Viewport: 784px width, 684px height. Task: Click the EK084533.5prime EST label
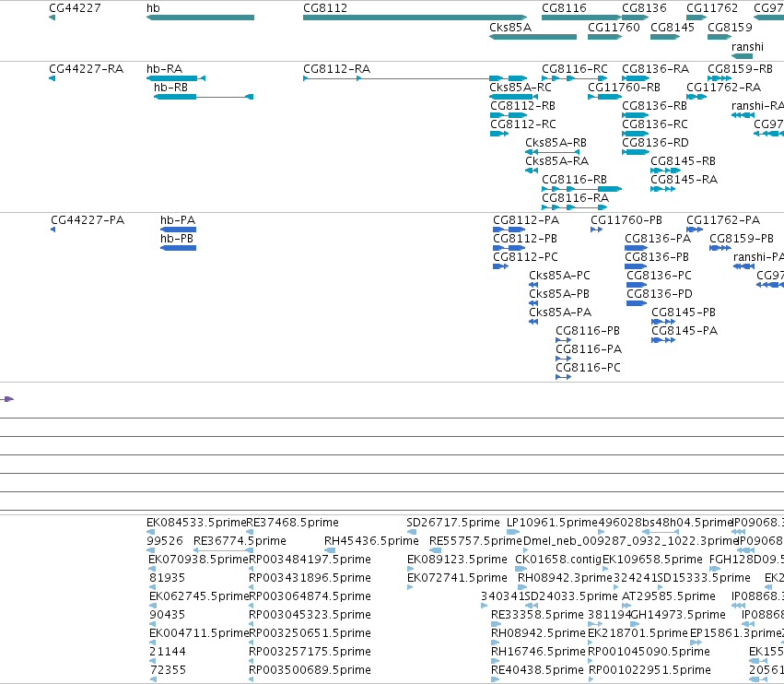coord(196,523)
